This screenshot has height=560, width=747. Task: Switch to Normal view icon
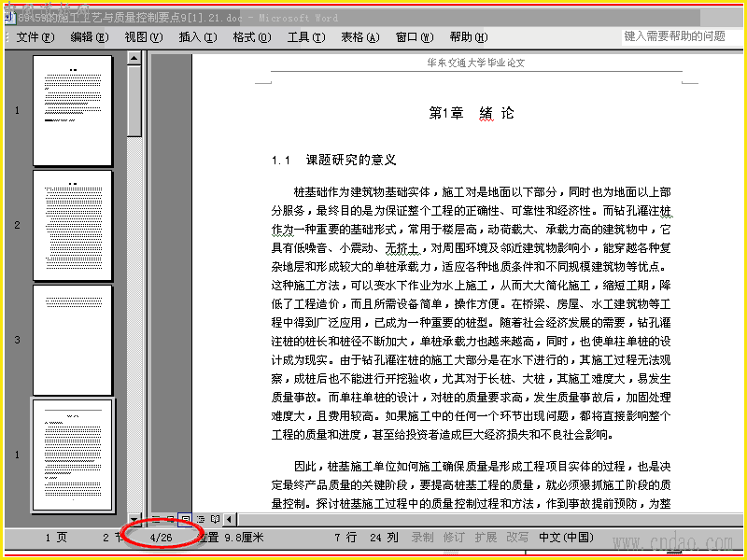(156, 520)
